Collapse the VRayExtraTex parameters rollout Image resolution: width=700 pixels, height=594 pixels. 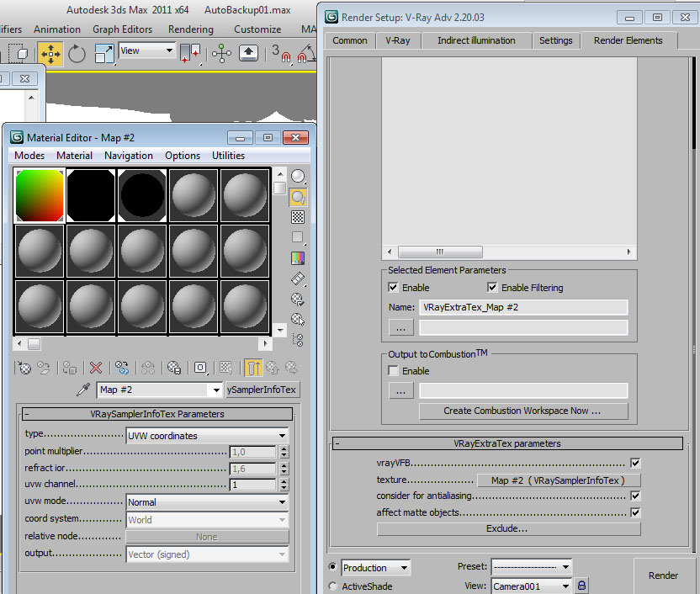click(507, 443)
